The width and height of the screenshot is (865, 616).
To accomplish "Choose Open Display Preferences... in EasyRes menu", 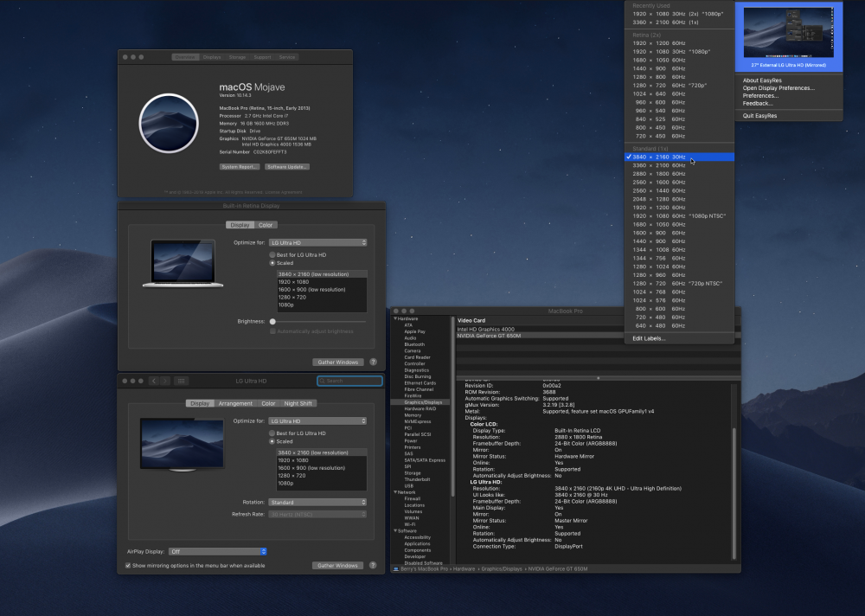I will [x=778, y=87].
